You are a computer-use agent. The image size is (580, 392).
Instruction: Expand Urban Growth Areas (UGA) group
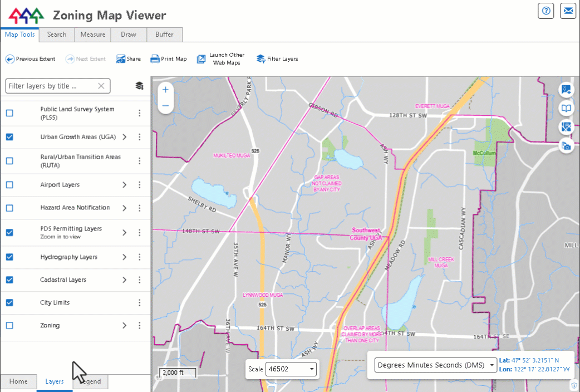tap(124, 137)
